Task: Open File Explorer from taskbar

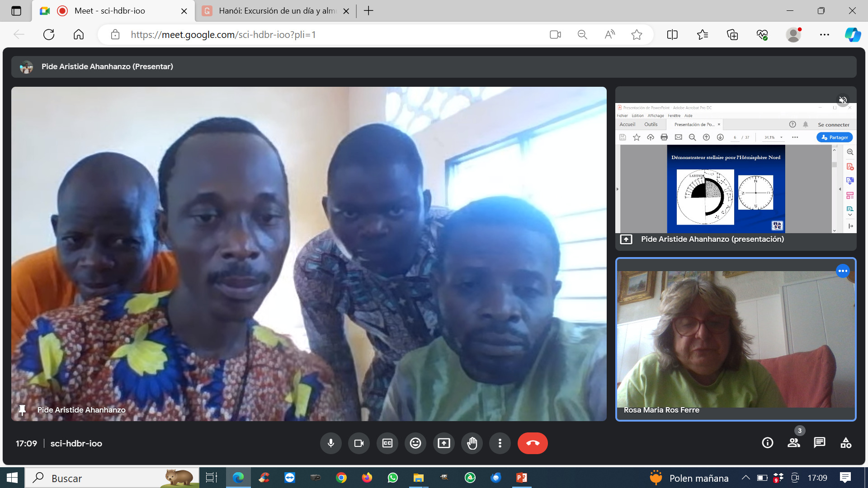Action: 419,478
